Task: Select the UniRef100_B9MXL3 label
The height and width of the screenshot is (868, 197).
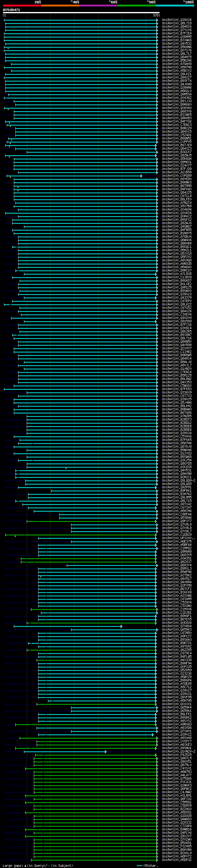Action: coord(177,568)
